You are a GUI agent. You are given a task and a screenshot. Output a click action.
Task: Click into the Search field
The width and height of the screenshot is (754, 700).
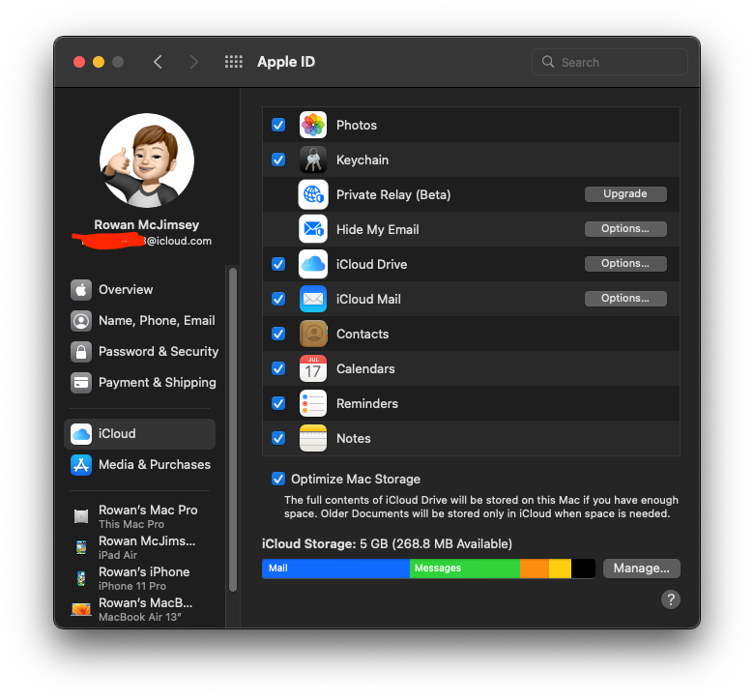coord(609,62)
